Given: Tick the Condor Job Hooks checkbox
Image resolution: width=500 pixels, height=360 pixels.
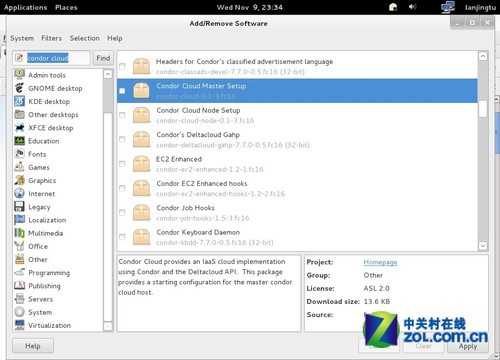Looking at the screenshot, I should [x=122, y=212].
